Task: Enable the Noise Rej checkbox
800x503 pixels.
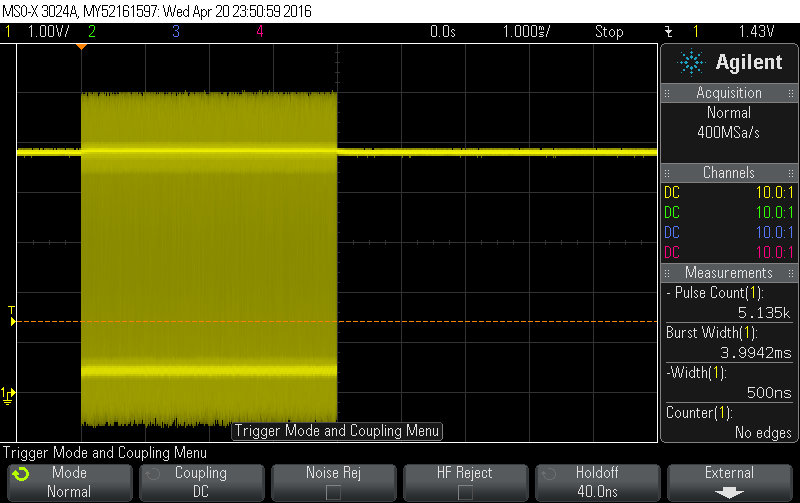Action: [x=333, y=492]
